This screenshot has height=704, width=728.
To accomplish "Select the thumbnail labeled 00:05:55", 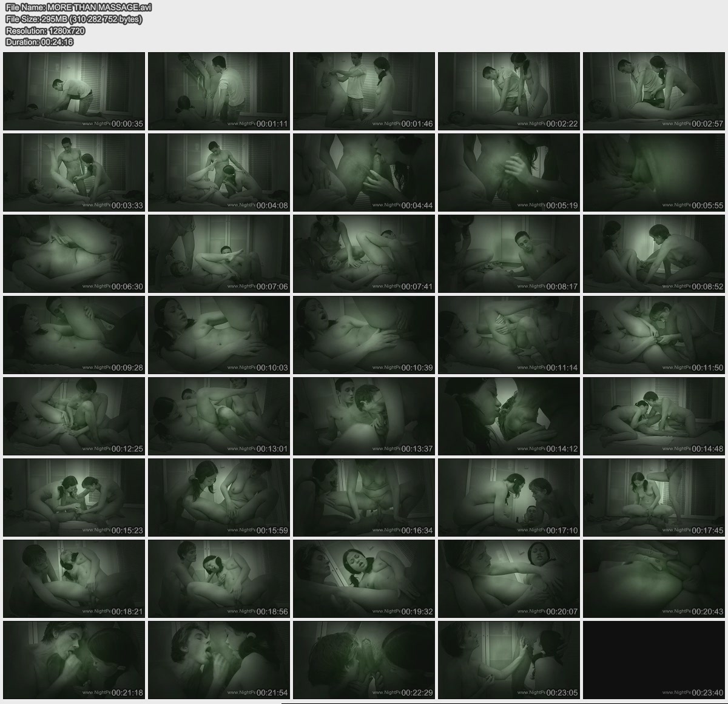I will pyautogui.click(x=654, y=172).
